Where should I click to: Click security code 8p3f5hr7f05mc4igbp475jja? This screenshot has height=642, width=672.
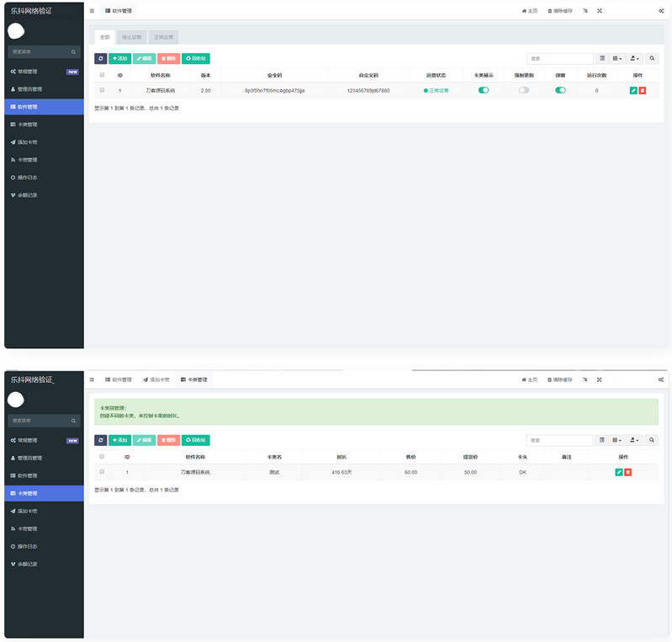click(275, 91)
